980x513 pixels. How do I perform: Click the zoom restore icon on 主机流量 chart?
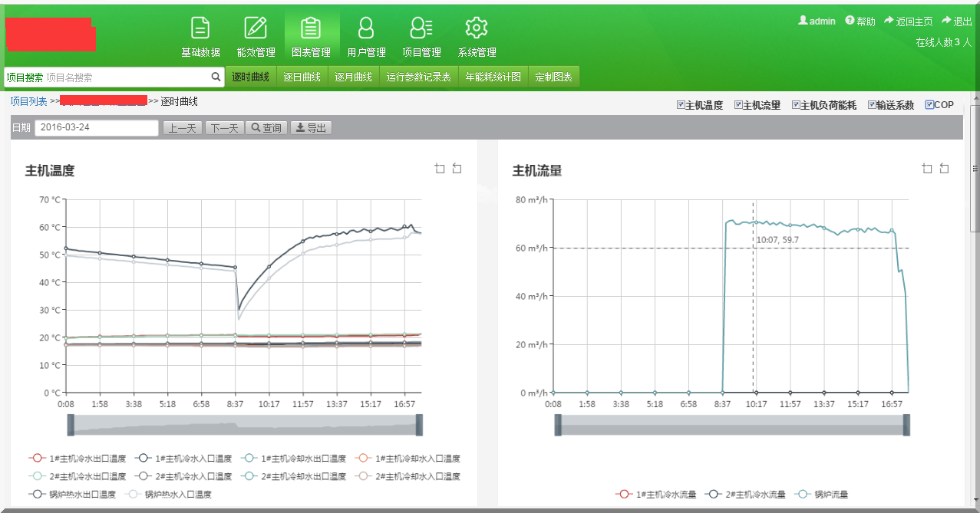pos(945,168)
